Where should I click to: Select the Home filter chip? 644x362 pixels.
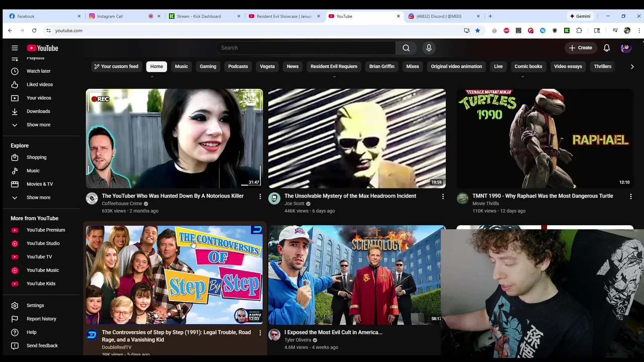pos(156,66)
